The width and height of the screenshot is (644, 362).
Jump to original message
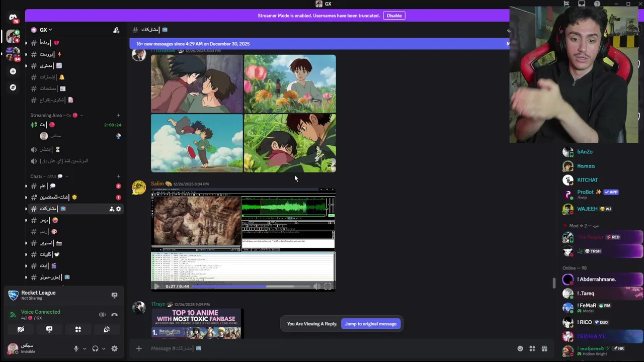(371, 324)
